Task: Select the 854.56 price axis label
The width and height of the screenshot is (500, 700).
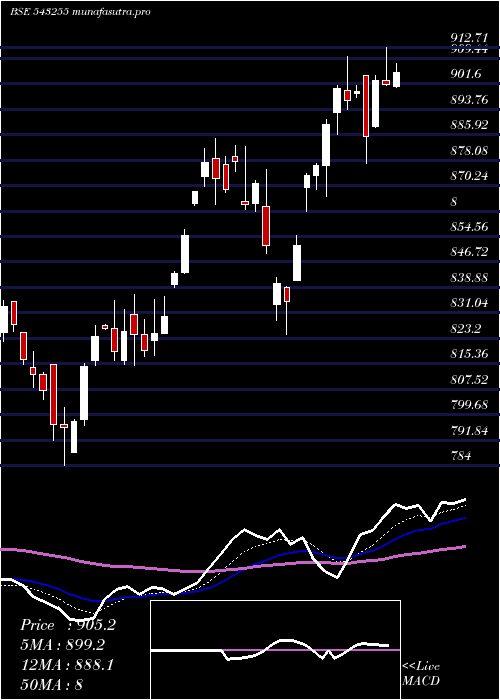Action: [x=469, y=227]
